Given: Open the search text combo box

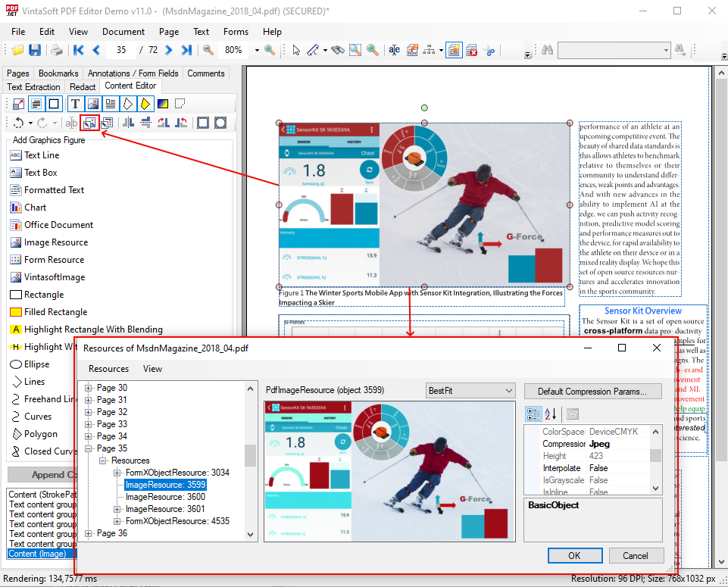Looking at the screenshot, I should tap(614, 50).
